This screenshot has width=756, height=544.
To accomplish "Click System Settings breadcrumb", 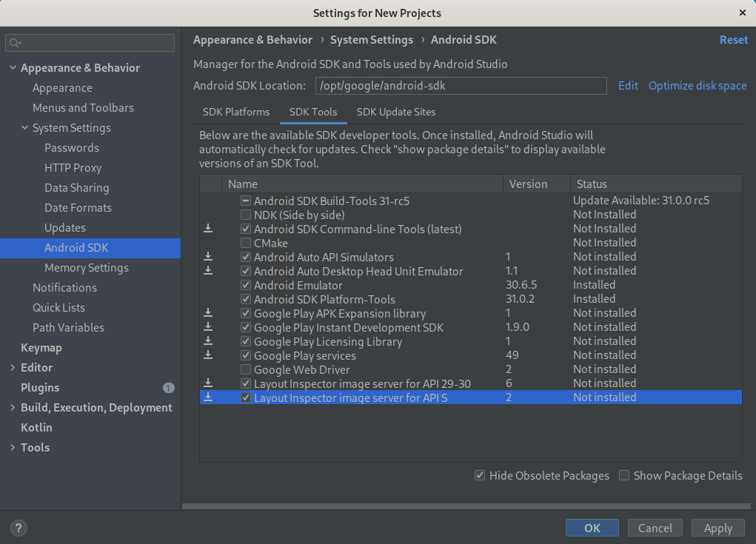I will tap(371, 40).
